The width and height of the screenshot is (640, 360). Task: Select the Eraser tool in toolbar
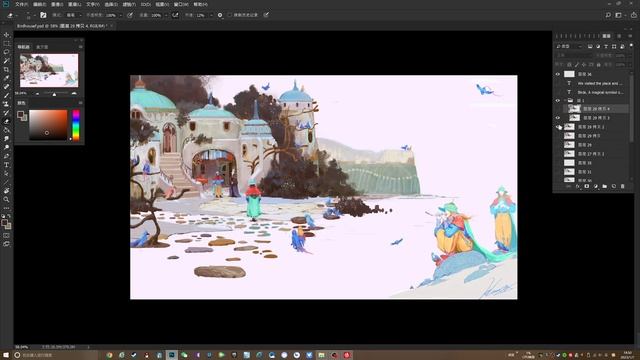[6, 121]
